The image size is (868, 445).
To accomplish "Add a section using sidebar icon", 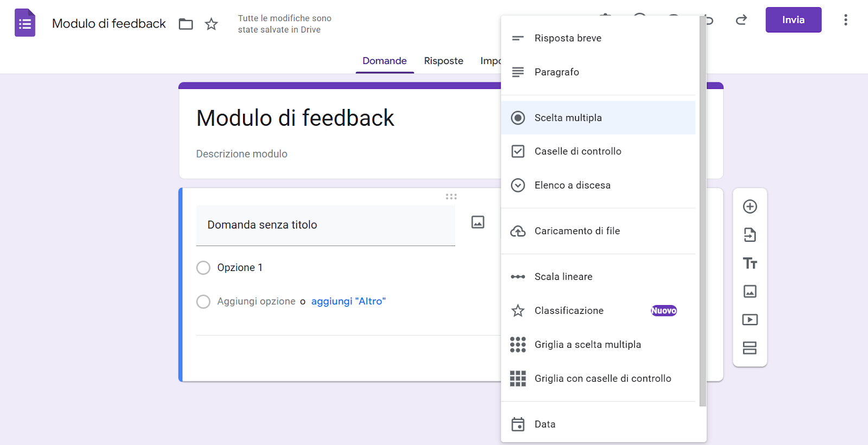I will point(750,348).
